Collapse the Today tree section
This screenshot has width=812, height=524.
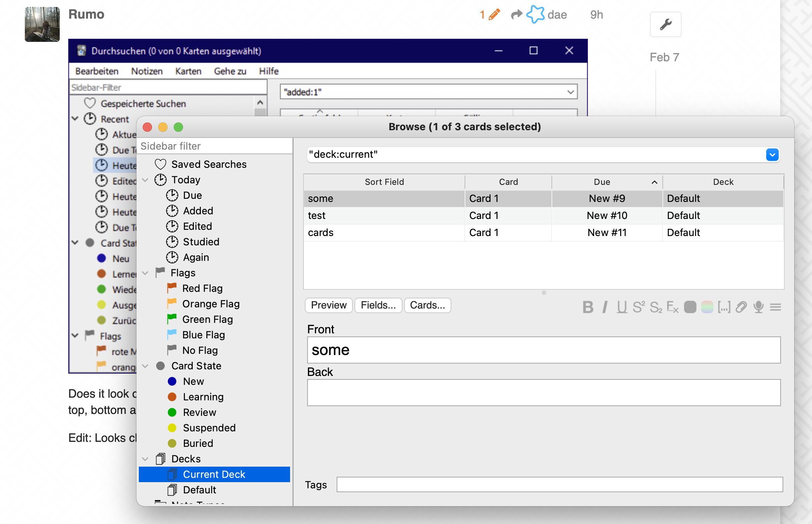[x=145, y=180]
